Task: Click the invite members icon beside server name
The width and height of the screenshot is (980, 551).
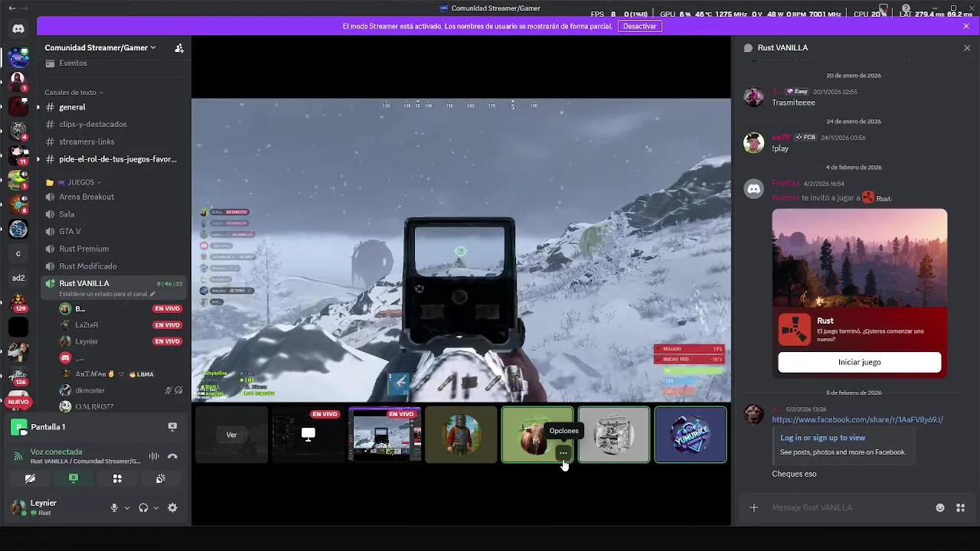Action: click(179, 47)
